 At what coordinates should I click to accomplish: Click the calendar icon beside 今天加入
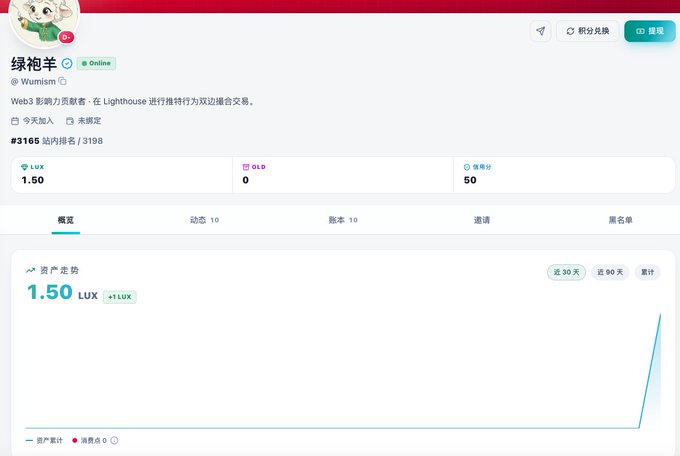click(15, 121)
